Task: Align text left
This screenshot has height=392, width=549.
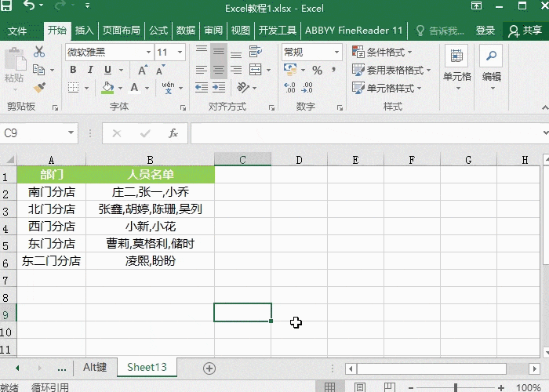Action: point(202,70)
